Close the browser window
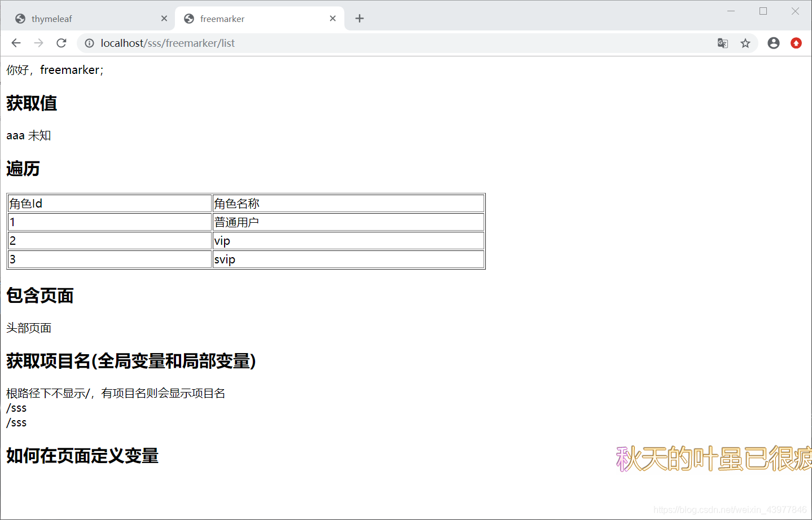 tap(795, 11)
